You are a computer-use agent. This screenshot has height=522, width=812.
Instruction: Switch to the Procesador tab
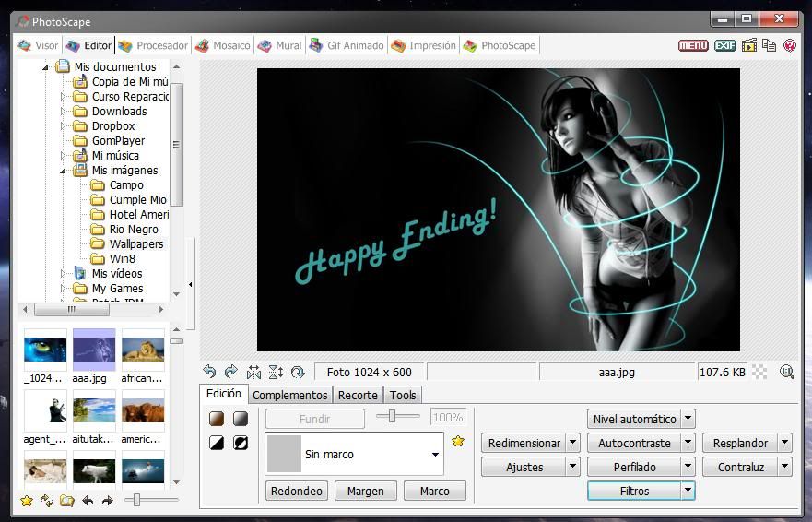pyautogui.click(x=153, y=45)
